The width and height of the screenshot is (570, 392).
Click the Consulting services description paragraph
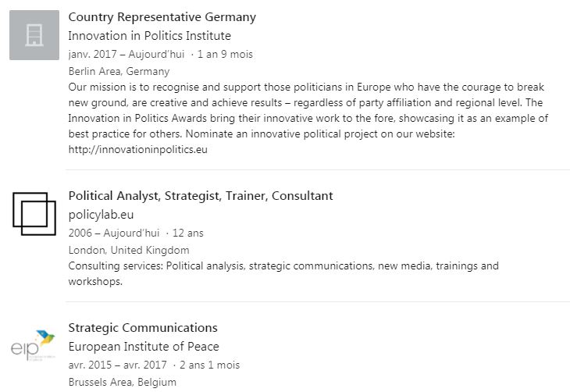point(283,273)
